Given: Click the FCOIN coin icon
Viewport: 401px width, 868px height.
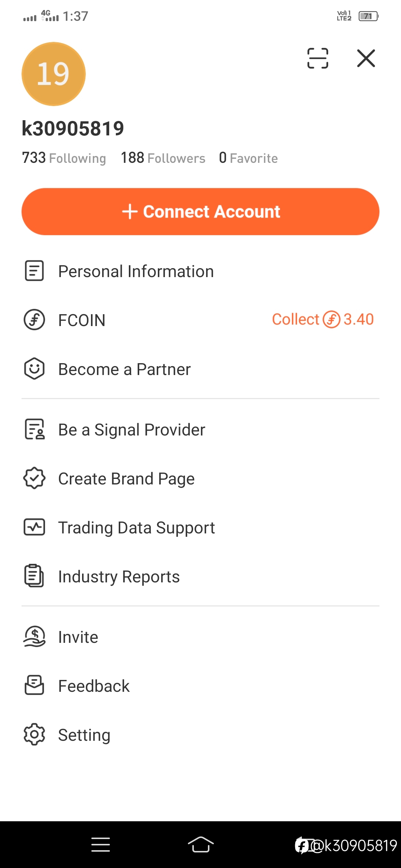Looking at the screenshot, I should coord(35,320).
